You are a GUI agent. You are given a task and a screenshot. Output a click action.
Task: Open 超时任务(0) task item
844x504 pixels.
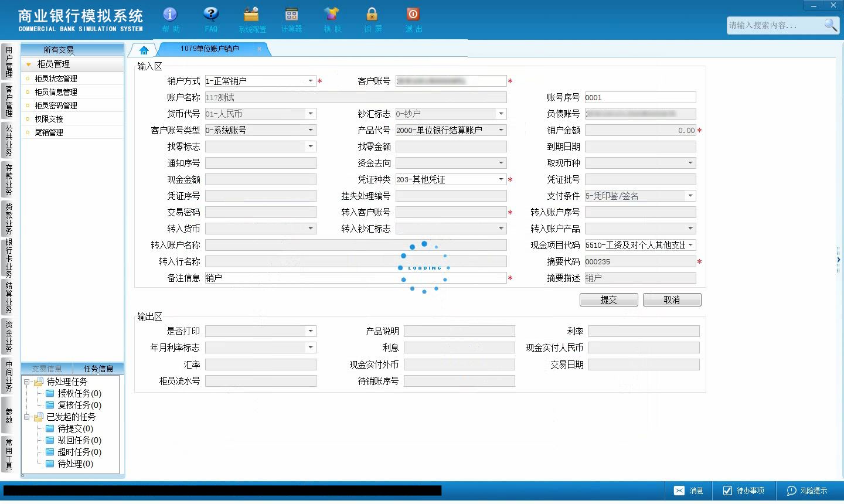click(74, 452)
